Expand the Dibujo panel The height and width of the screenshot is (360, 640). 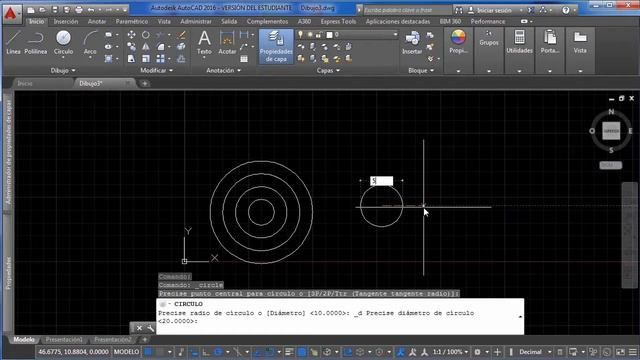[x=63, y=71]
